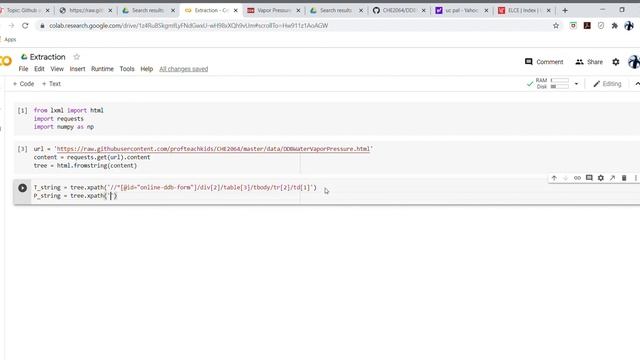Open the Apps bookmarks shortcut
Viewport: 640px width, 360px height.
pos(10,40)
